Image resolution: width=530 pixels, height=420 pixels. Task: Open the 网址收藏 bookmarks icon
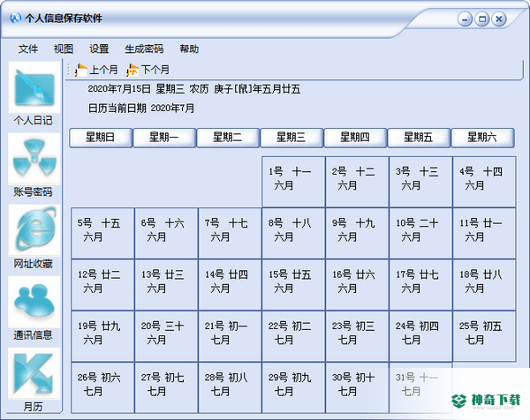click(34, 230)
